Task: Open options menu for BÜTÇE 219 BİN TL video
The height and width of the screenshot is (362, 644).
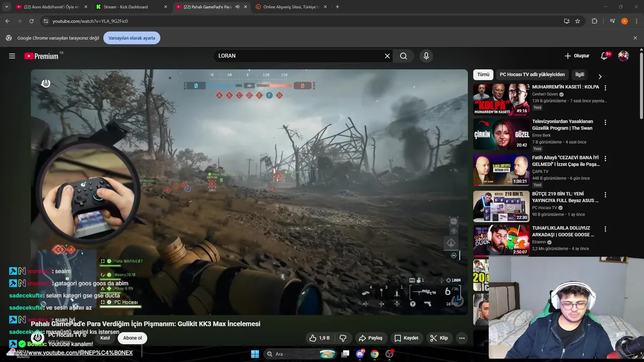Action: (x=605, y=195)
